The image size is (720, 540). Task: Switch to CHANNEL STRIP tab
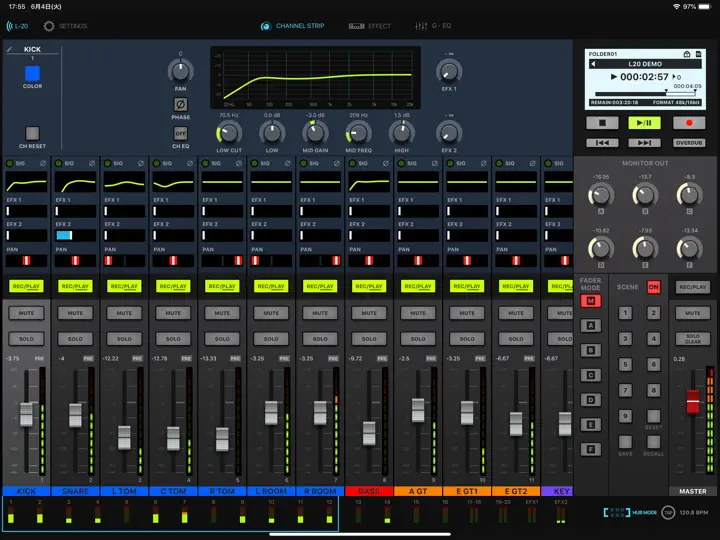click(x=292, y=26)
